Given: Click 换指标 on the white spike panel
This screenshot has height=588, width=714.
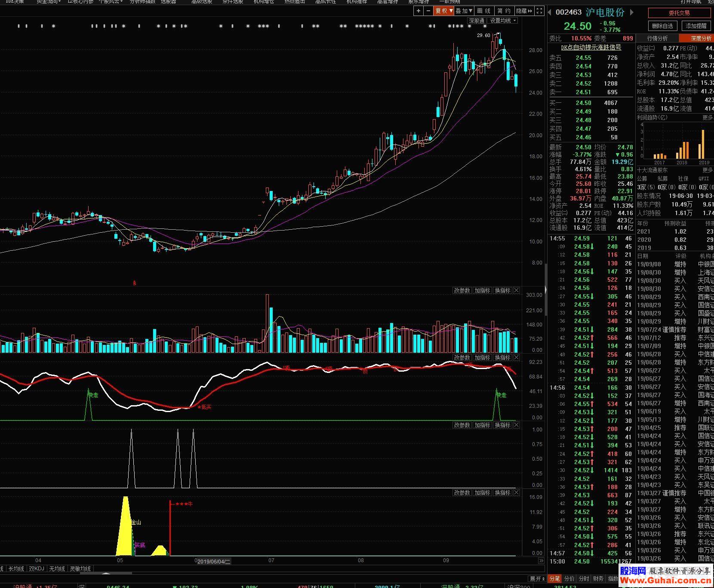Looking at the screenshot, I should click(502, 425).
